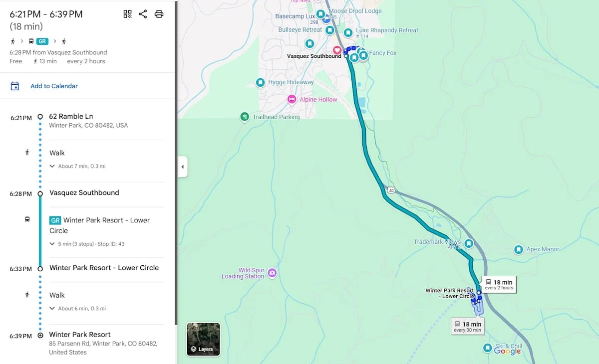Image resolution: width=599 pixels, height=364 pixels.
Task: Expand the last Walk step, about 6 min
Action: pos(77,308)
